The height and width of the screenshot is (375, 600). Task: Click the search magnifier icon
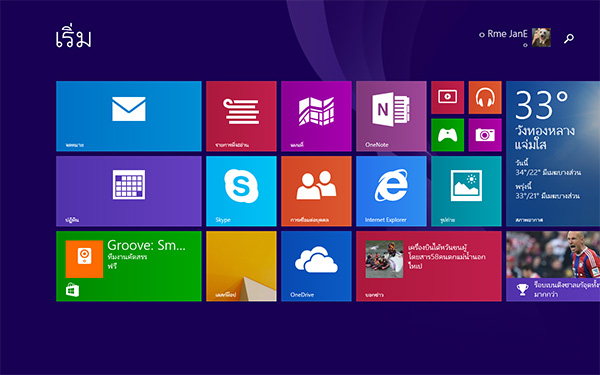point(569,38)
